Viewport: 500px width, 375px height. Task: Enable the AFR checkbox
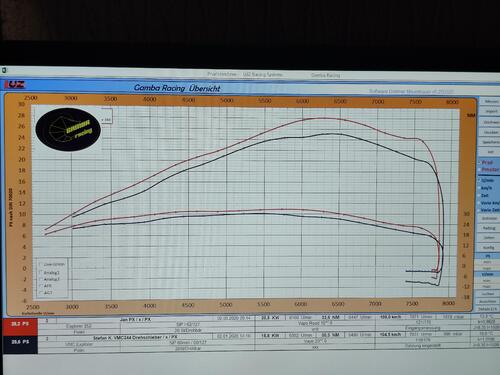41,286
